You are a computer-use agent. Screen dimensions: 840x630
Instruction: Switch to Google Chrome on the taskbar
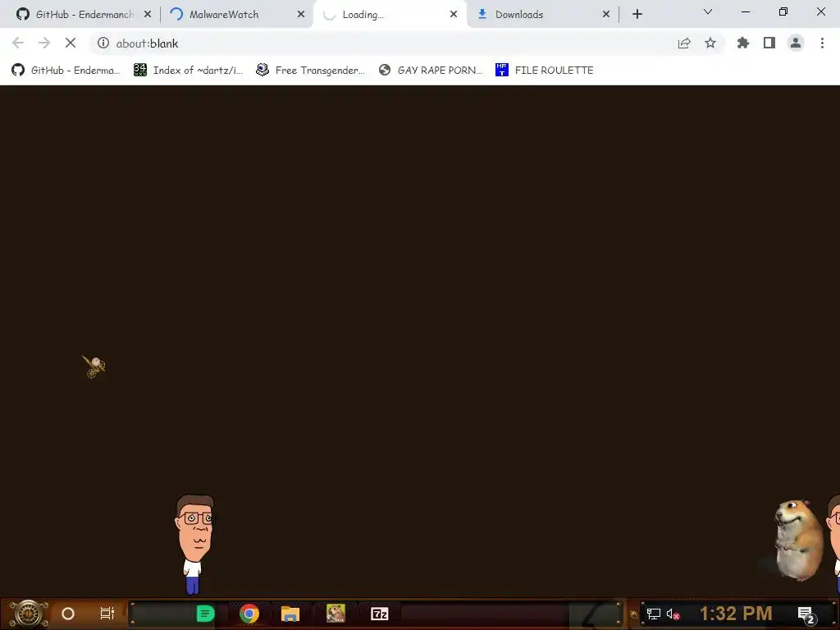(249, 614)
